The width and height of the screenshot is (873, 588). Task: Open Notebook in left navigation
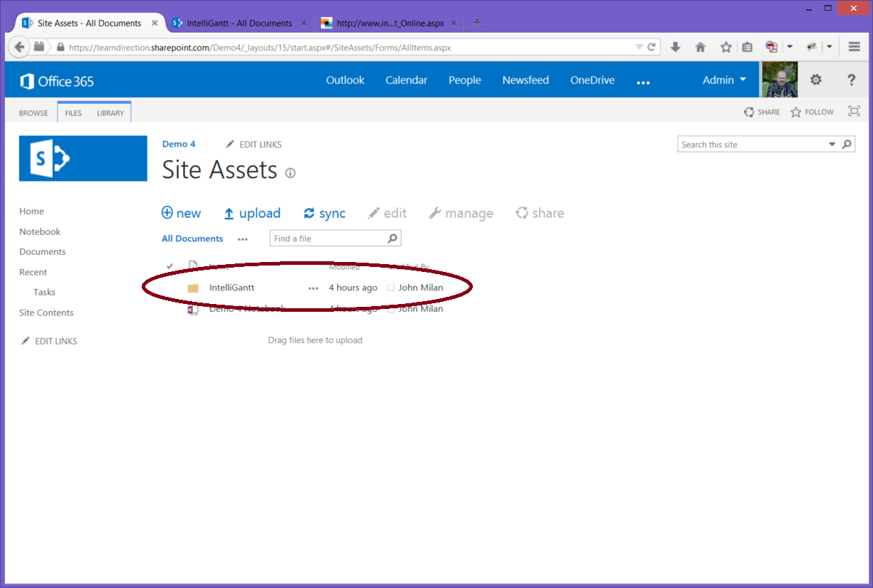point(40,231)
